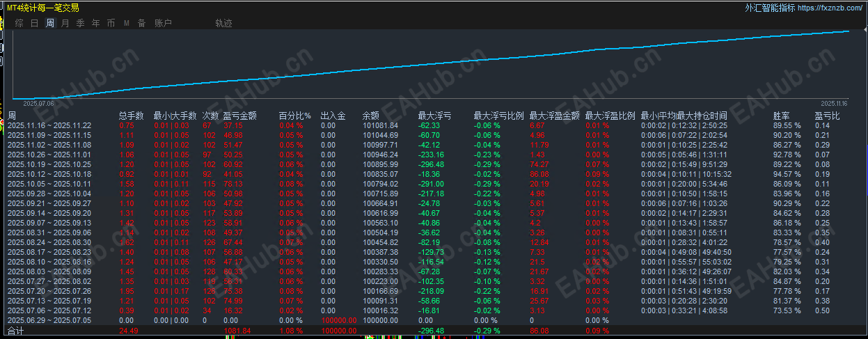Click balance value 101081.84
Screen dimensions: 868x339
380,125
